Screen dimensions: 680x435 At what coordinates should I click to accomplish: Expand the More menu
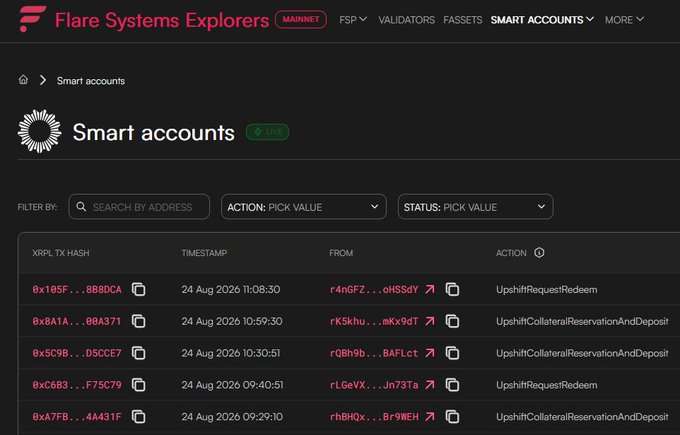click(x=624, y=20)
